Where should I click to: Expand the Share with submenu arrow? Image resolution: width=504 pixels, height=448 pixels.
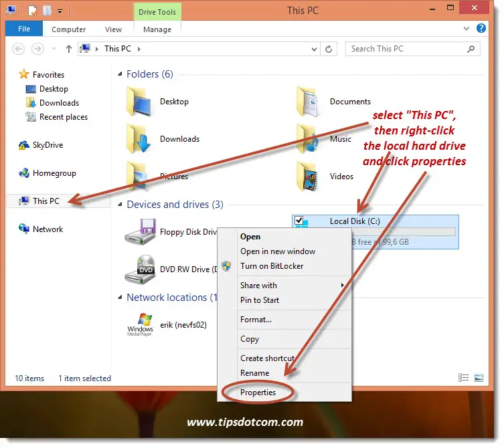[343, 285]
